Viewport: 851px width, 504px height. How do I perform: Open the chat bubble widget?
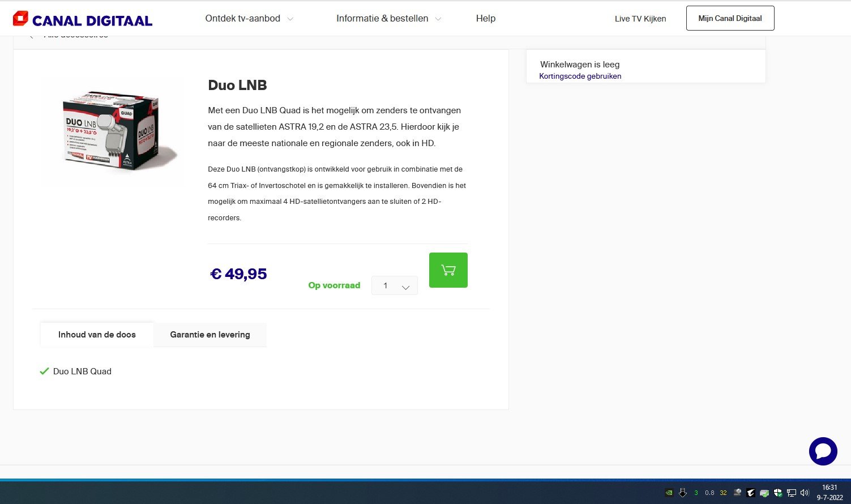pyautogui.click(x=823, y=451)
